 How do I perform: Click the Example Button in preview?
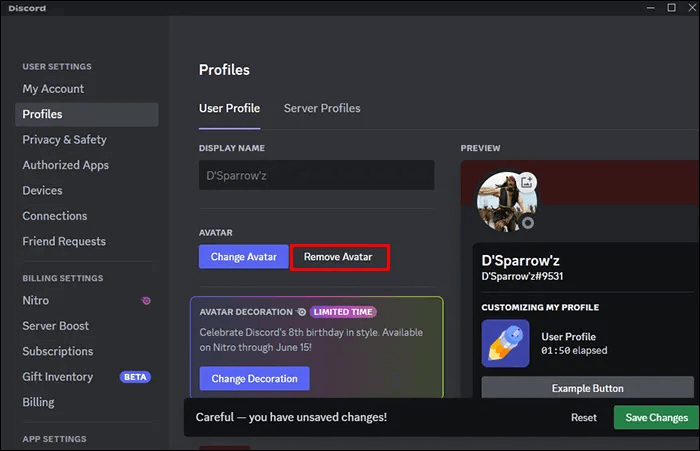click(588, 388)
